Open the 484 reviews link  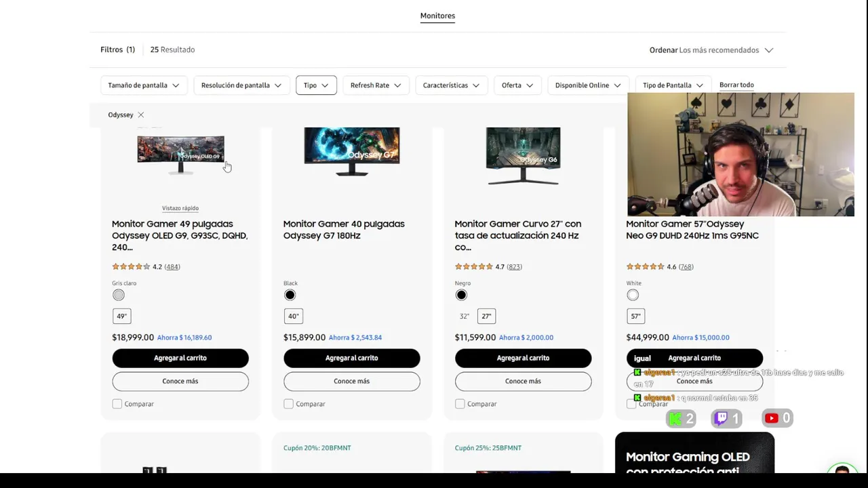pos(172,267)
